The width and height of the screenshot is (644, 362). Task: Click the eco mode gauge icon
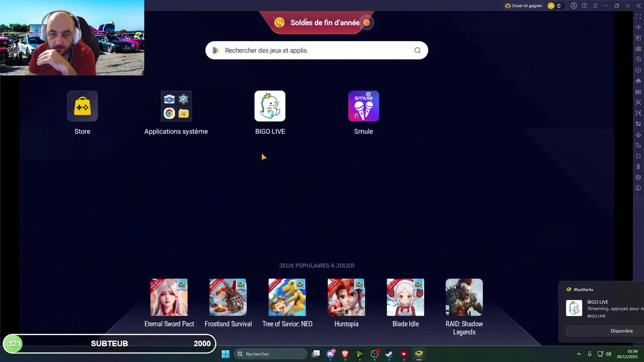[638, 188]
